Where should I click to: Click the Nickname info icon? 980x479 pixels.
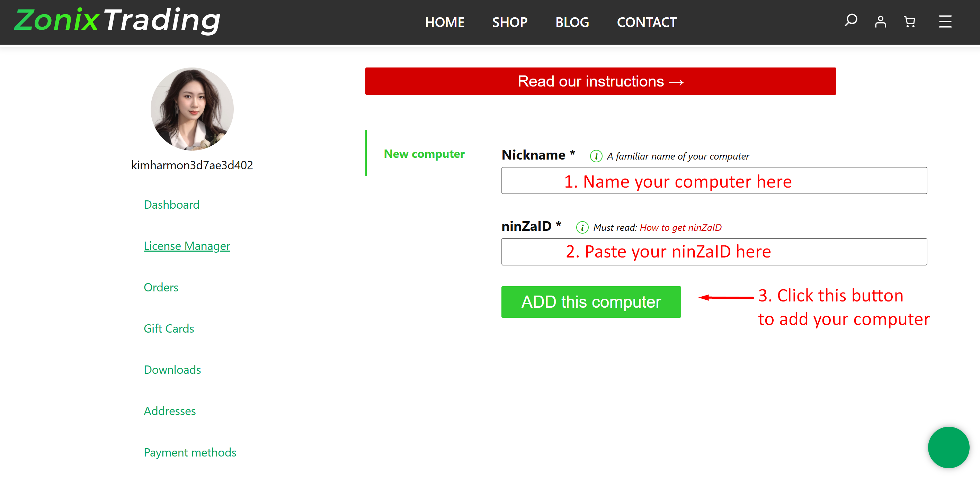(596, 156)
